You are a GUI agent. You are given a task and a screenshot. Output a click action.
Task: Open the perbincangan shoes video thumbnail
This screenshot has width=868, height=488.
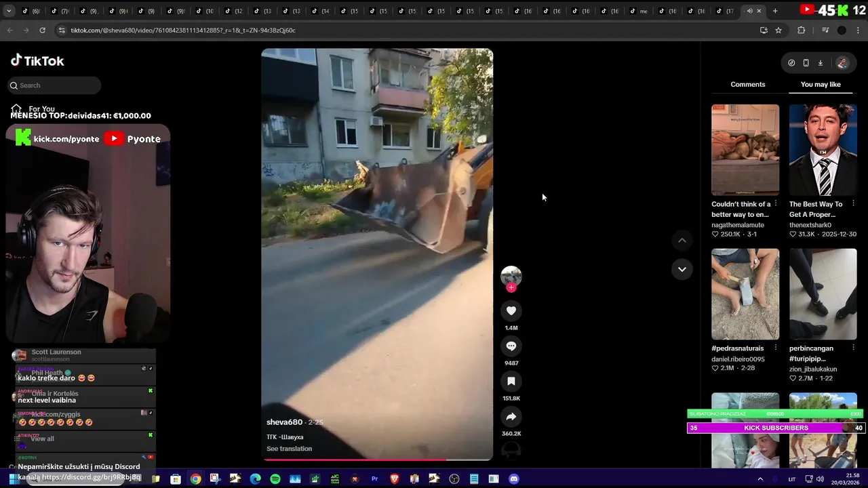tap(823, 294)
